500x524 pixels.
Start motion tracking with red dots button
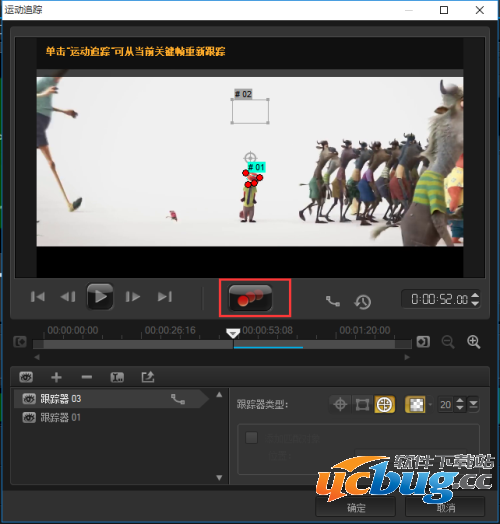250,297
